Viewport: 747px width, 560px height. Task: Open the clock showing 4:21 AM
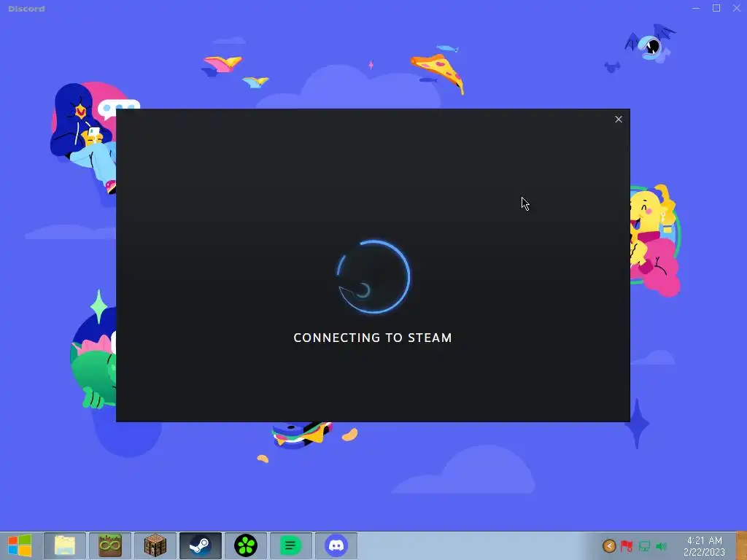(x=704, y=546)
